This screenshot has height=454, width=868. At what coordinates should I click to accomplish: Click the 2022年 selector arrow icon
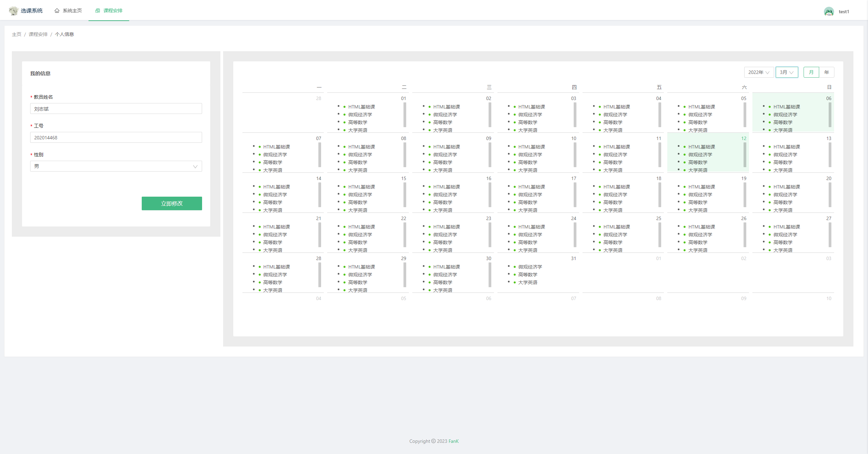[767, 73]
